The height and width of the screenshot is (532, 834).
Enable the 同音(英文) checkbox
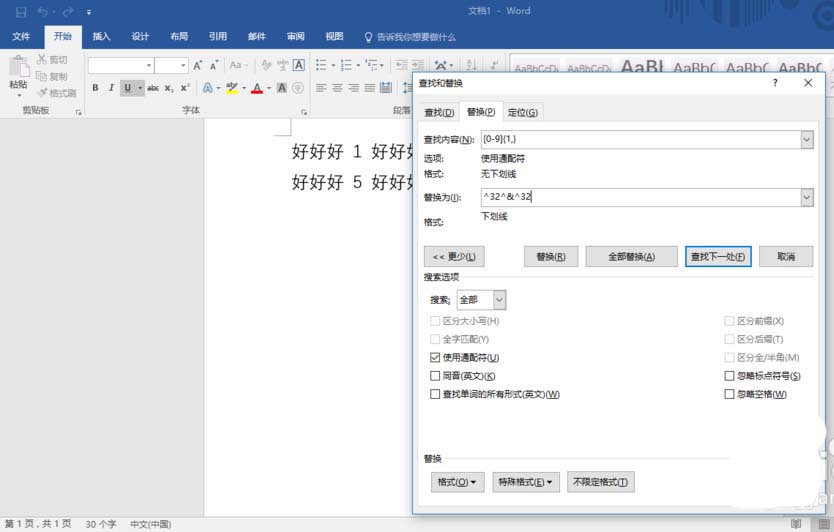(x=435, y=376)
